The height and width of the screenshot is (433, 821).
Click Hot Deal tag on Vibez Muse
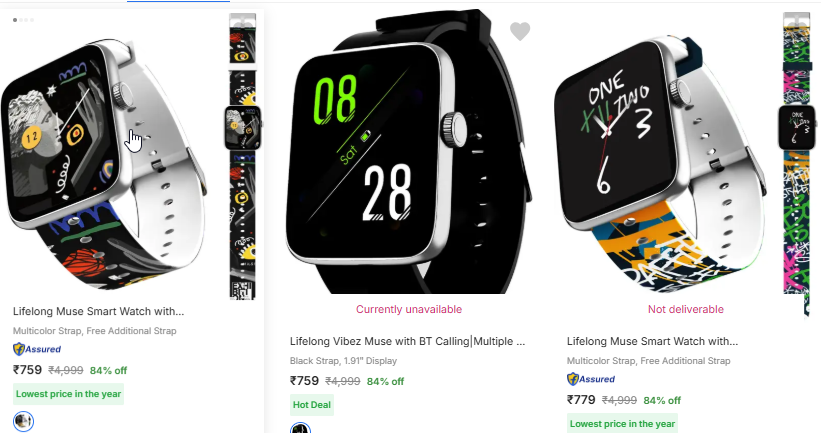click(x=312, y=405)
